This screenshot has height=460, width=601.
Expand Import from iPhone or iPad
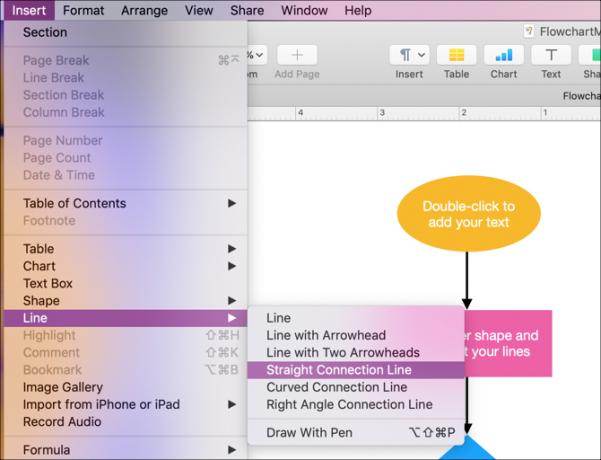(x=126, y=404)
